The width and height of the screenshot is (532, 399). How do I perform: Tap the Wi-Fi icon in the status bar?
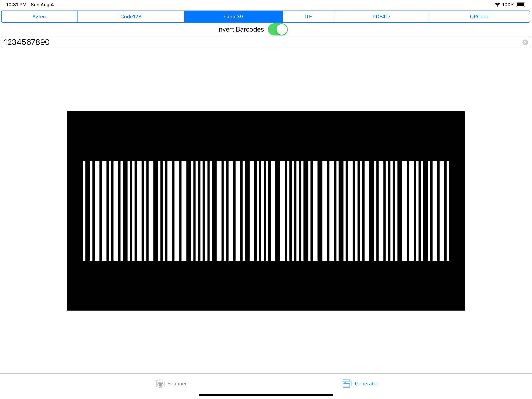497,4
